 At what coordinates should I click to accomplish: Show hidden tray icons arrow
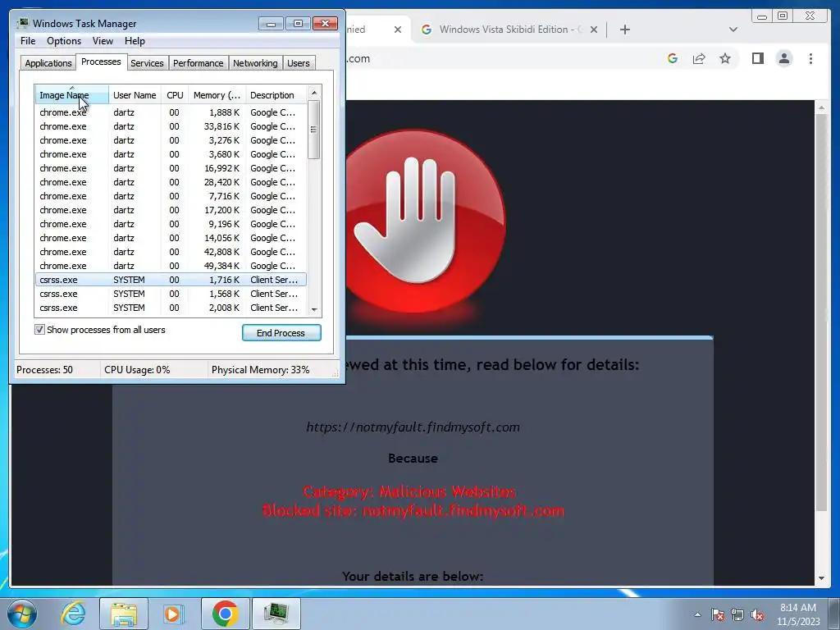(x=697, y=614)
